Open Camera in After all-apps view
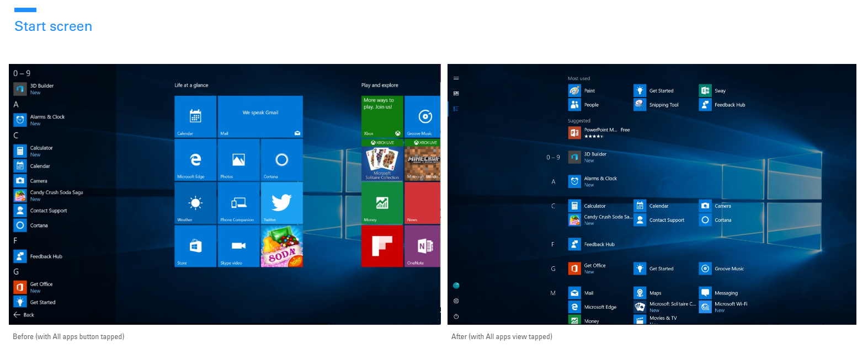This screenshot has width=868, height=349. pos(716,206)
